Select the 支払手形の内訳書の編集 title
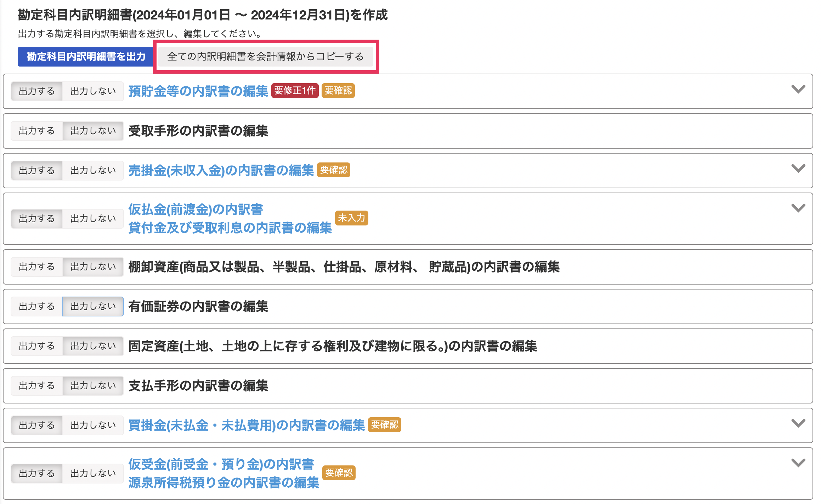Screen dimensions: 821x504 (198, 386)
